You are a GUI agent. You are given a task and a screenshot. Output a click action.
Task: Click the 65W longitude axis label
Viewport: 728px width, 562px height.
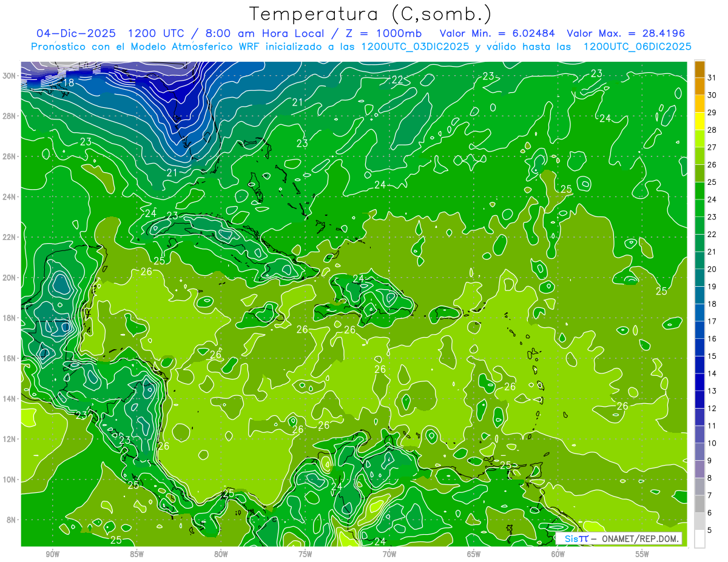click(x=474, y=554)
